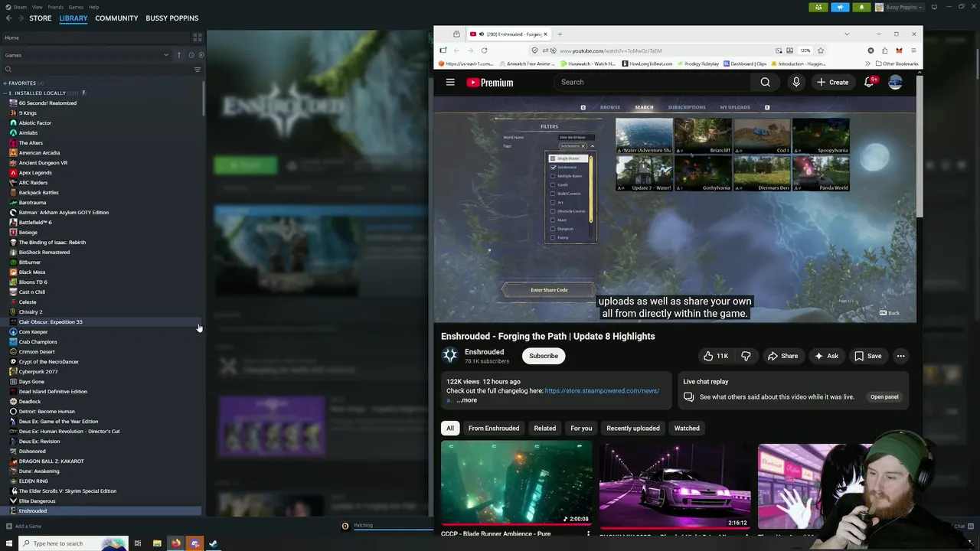
Task: Open the Friends menu in Steam
Action: tap(56, 7)
